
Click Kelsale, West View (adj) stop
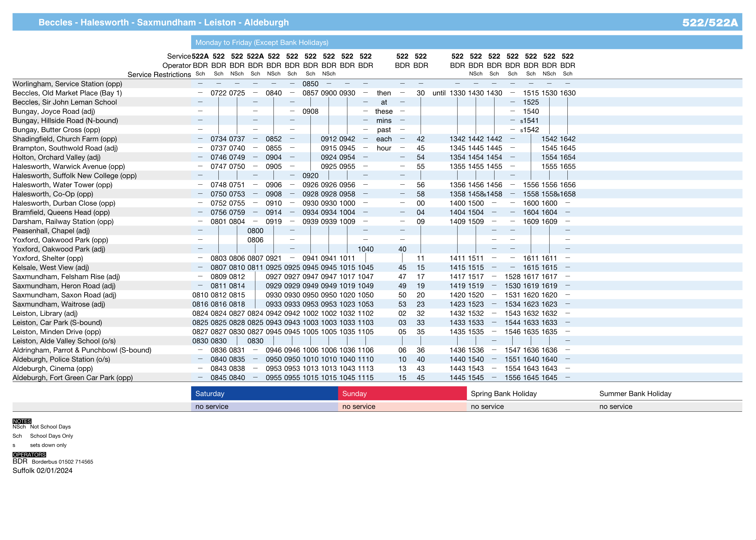(51, 267)
